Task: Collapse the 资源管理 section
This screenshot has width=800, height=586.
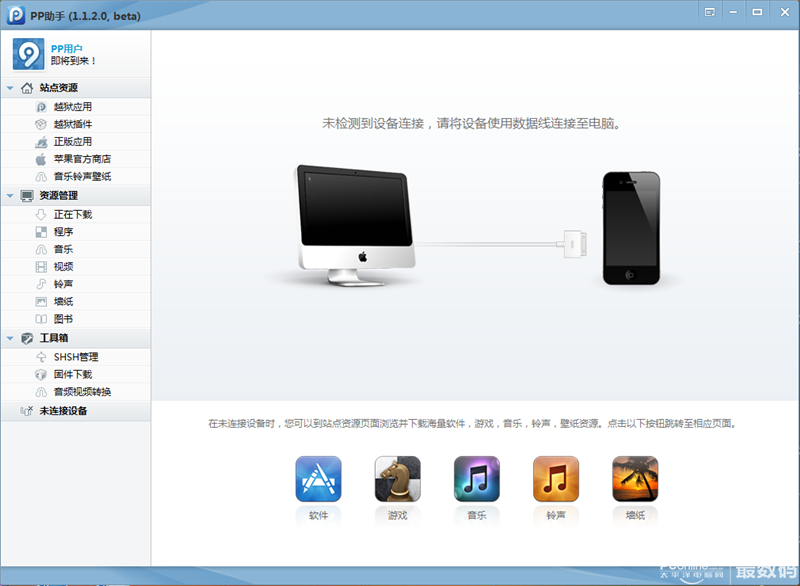Action: 10,196
